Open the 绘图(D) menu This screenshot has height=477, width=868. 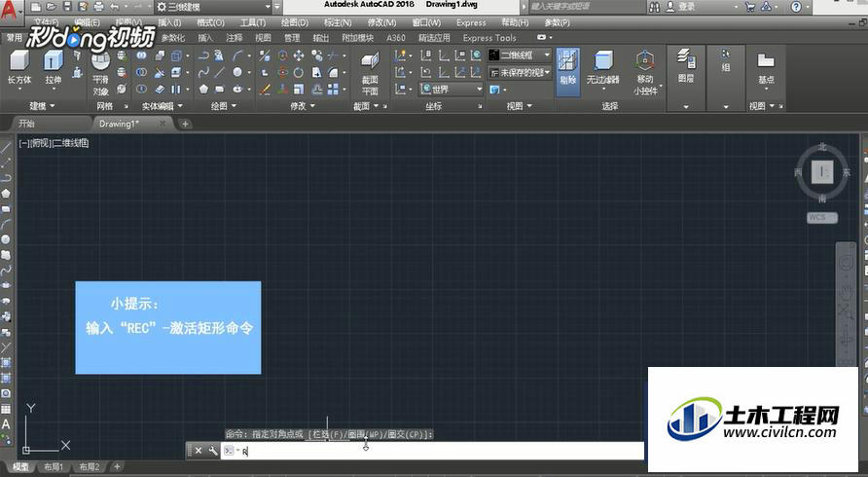coord(295,22)
